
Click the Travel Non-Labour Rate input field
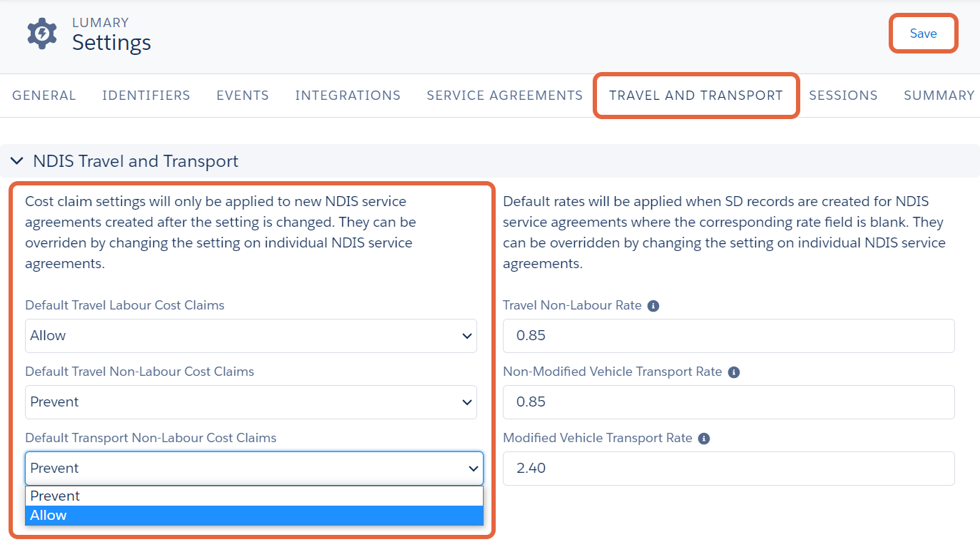[729, 336]
